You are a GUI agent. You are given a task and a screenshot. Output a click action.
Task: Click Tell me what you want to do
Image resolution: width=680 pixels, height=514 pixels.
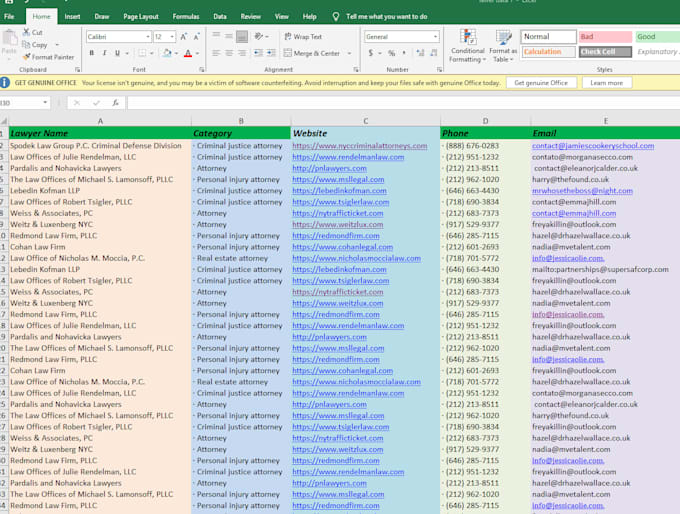(x=386, y=16)
